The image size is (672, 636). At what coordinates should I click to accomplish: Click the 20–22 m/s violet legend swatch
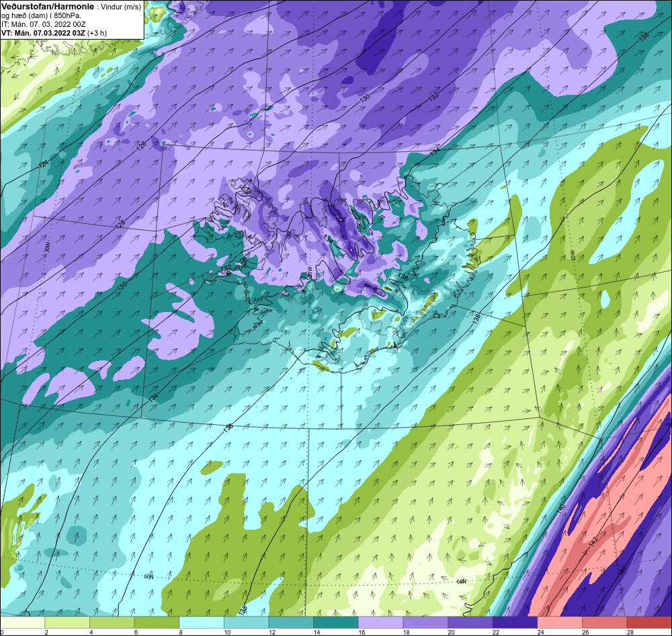click(x=470, y=623)
